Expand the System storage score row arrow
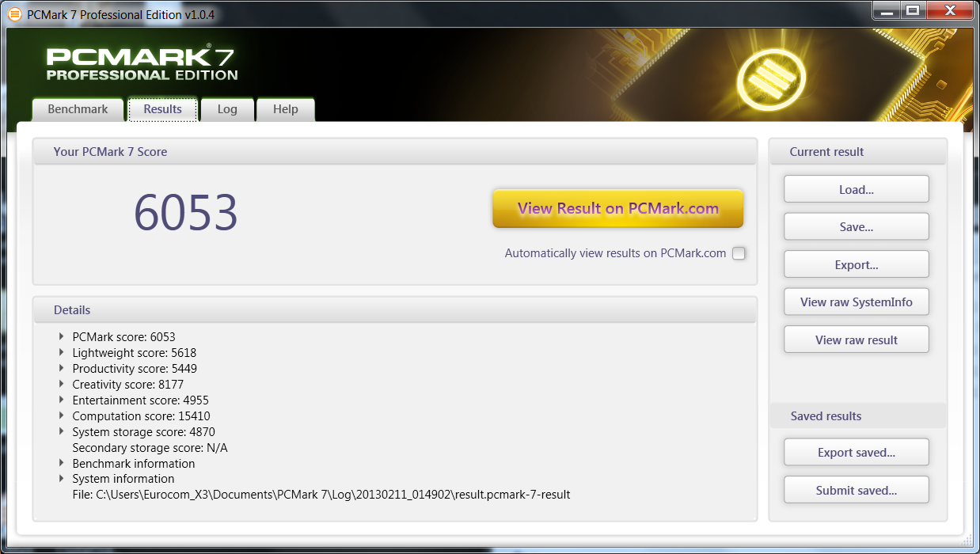980x554 pixels. [62, 431]
